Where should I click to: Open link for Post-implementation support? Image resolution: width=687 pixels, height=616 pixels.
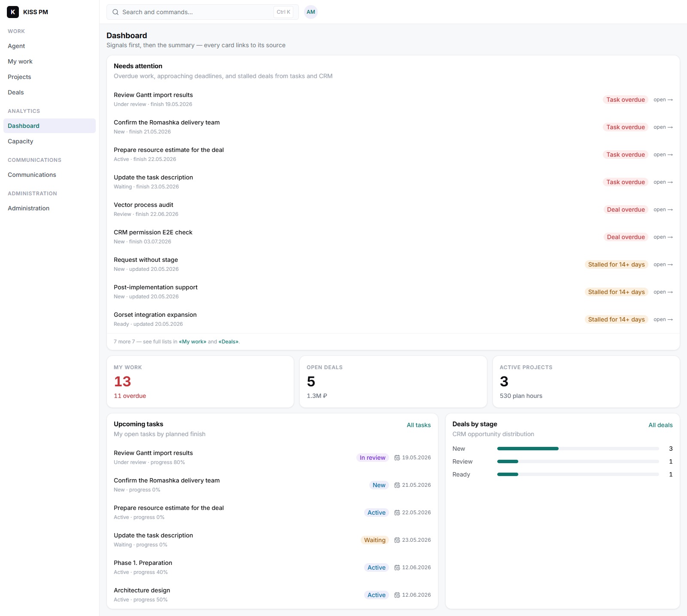click(663, 292)
